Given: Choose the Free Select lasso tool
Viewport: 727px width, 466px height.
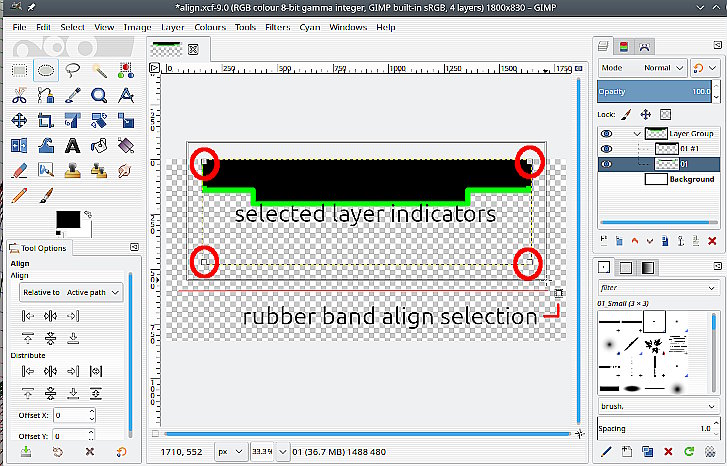Looking at the screenshot, I should (72, 70).
